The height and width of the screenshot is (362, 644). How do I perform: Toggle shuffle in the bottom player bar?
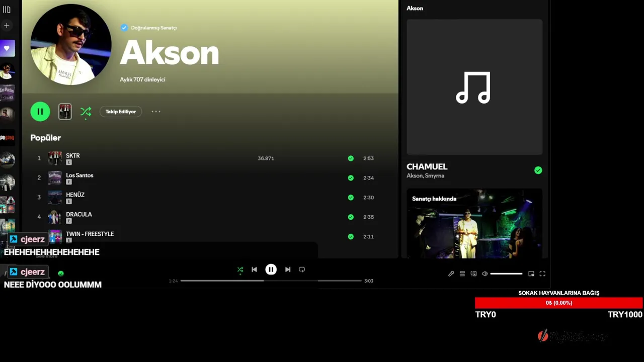click(240, 269)
